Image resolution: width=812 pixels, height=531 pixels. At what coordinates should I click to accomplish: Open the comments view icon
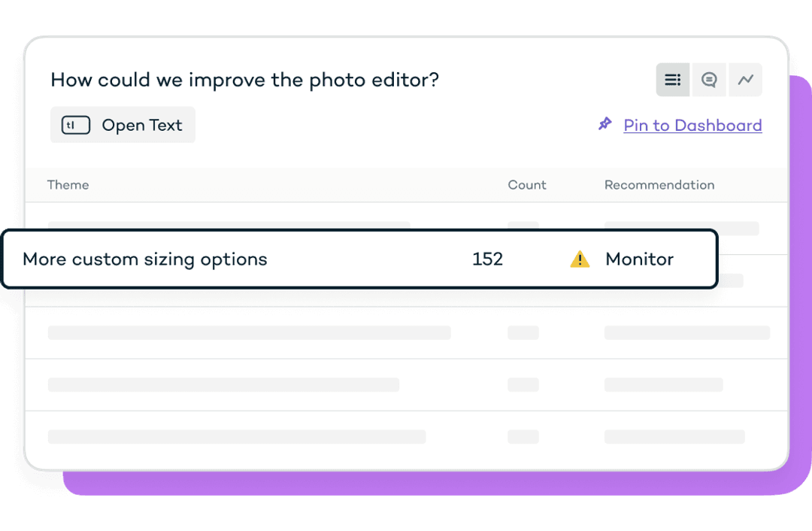coord(709,80)
